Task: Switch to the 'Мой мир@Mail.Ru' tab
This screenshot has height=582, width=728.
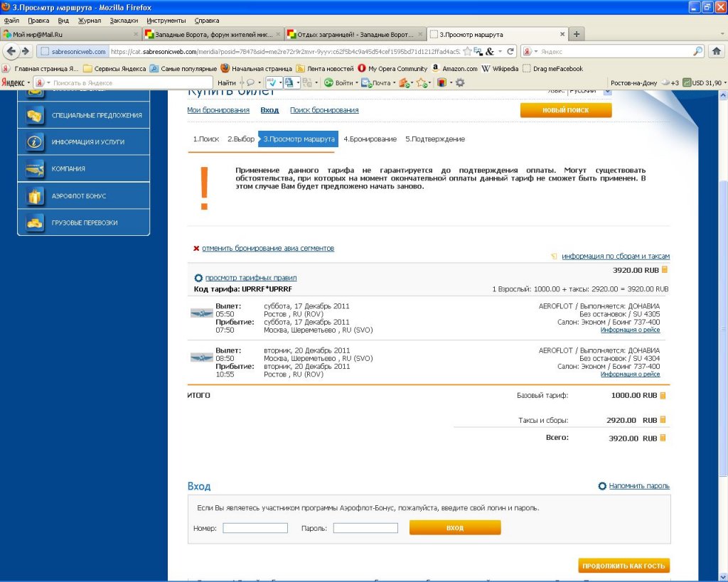Action: coord(70,34)
